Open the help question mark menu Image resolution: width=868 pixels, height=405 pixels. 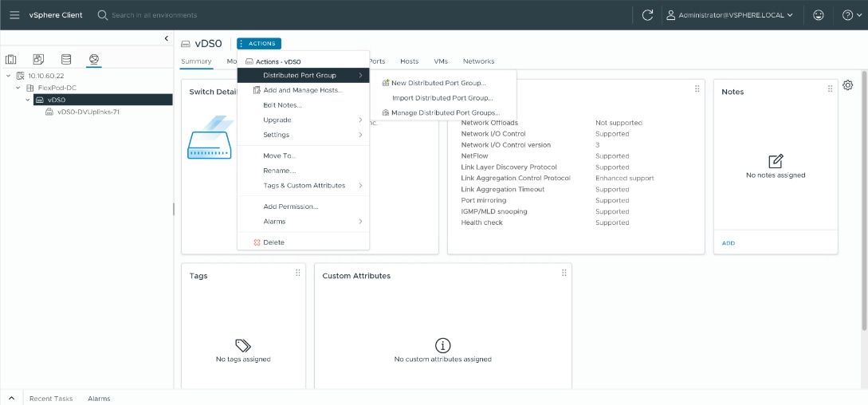(x=850, y=15)
